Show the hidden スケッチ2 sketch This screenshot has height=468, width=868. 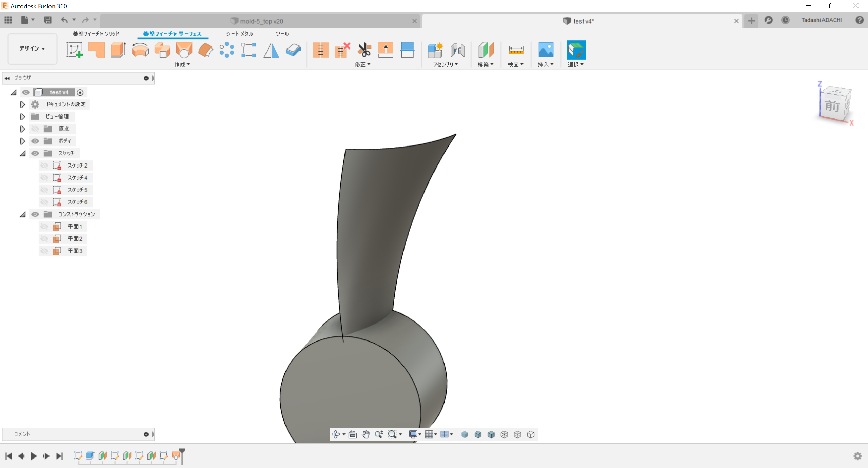coord(44,165)
